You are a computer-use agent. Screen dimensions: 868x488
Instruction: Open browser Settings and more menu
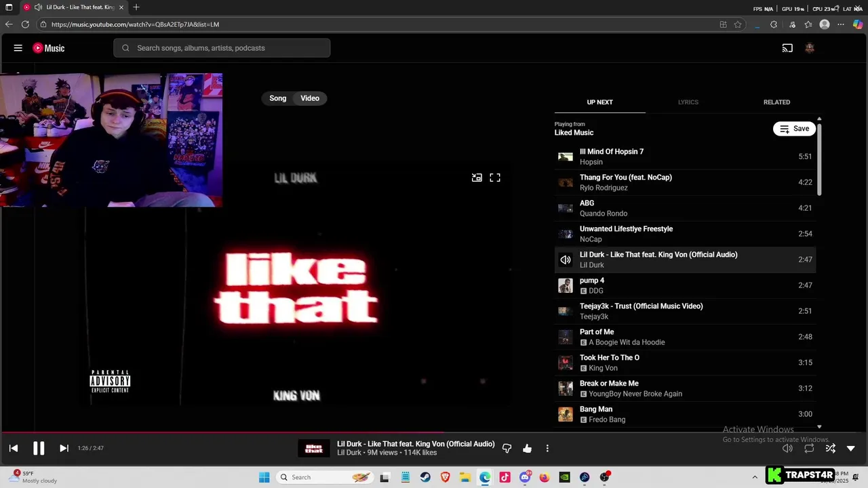(841, 24)
